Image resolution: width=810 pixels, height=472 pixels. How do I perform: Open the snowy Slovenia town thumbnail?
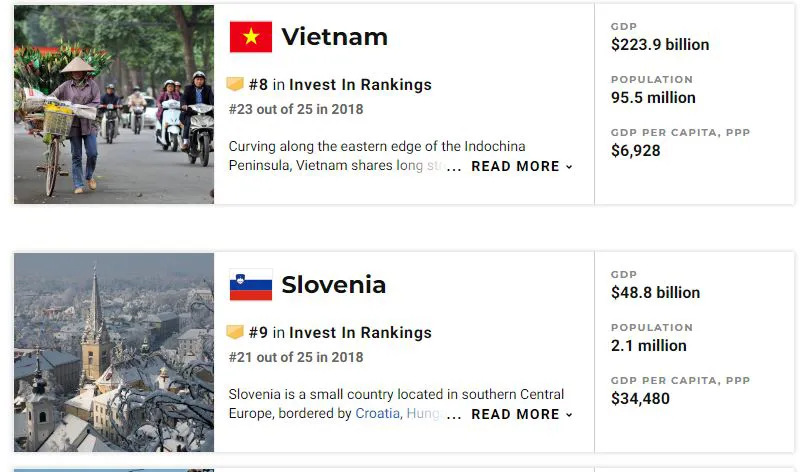click(x=114, y=352)
